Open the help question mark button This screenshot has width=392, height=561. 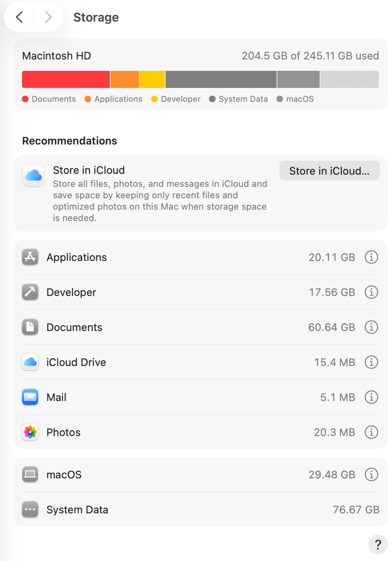pyautogui.click(x=378, y=544)
